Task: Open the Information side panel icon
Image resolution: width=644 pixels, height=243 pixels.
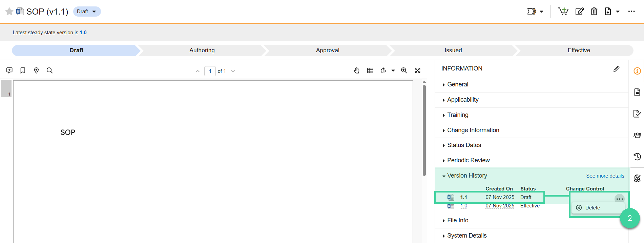Action: (x=637, y=71)
